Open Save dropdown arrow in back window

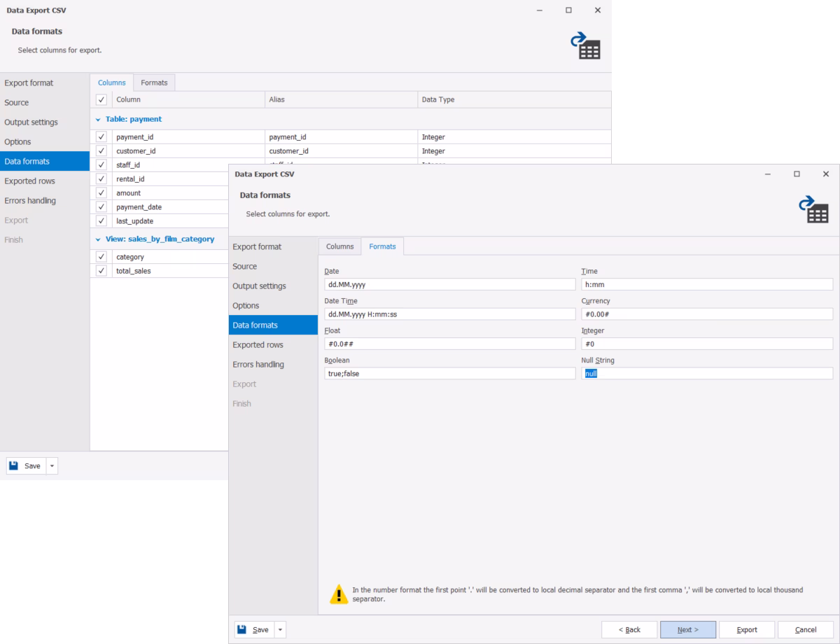click(52, 465)
